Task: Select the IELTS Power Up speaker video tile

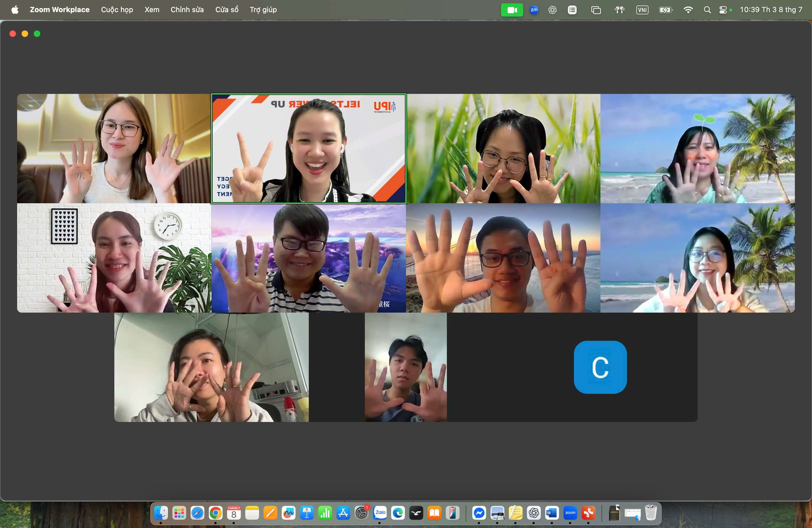Action: tap(309, 149)
